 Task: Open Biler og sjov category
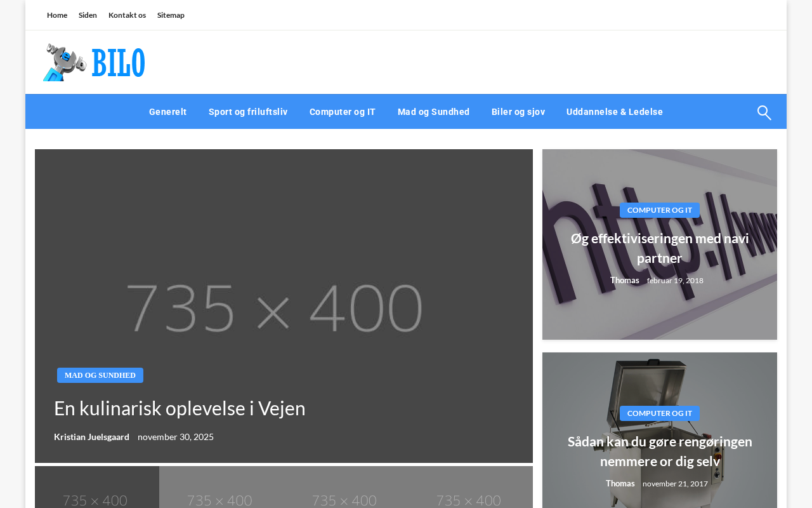click(518, 112)
